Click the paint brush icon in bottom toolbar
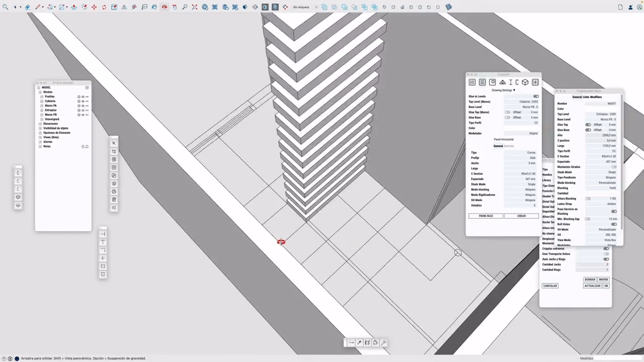Viewport: 644px width, 362px height. click(359, 343)
